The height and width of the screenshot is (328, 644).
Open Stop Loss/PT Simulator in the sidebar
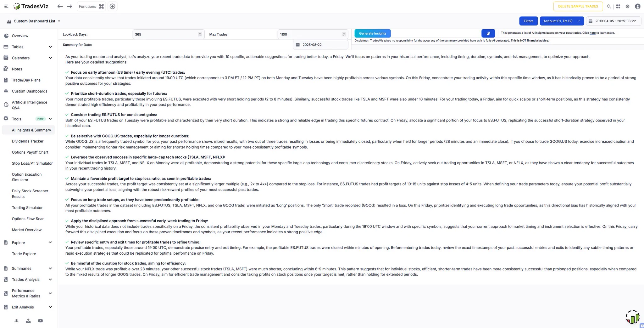point(32,163)
